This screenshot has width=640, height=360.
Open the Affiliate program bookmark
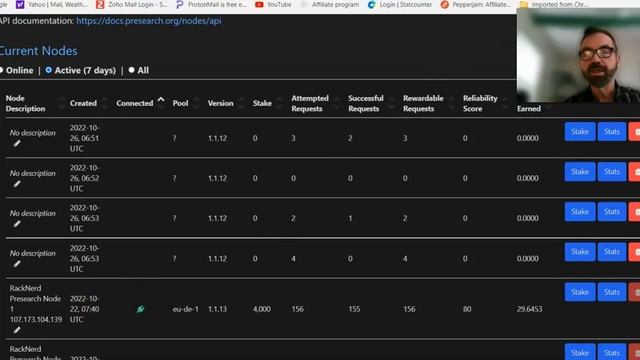pyautogui.click(x=330, y=4)
